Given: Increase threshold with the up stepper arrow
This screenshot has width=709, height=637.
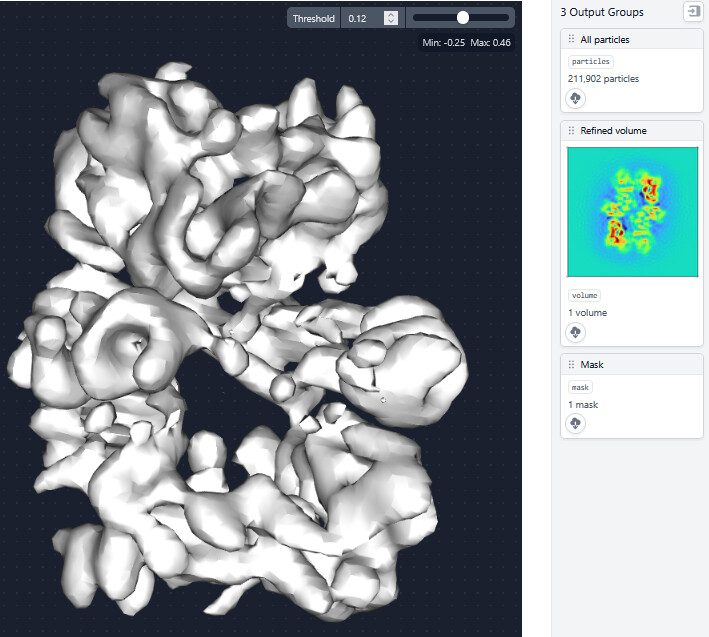Looking at the screenshot, I should click(x=390, y=14).
